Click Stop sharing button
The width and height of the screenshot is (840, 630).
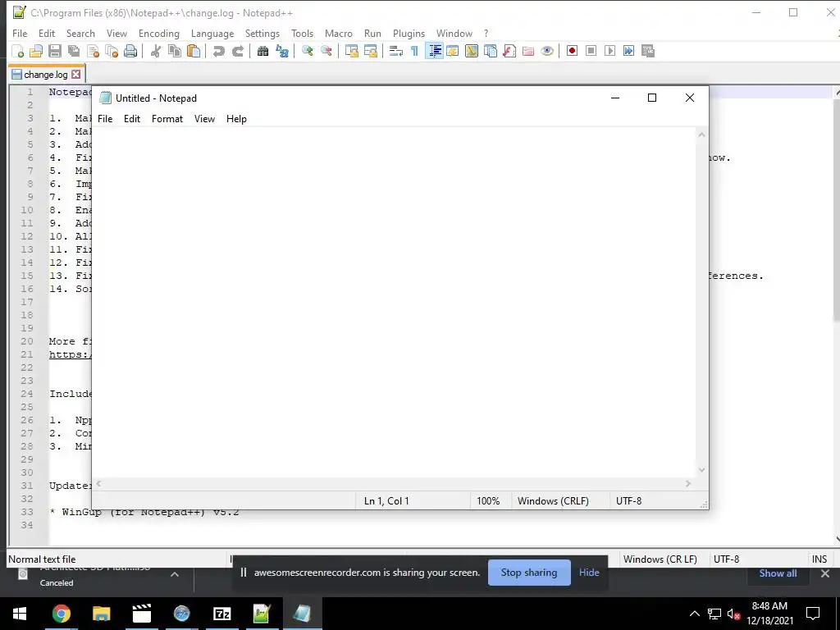pos(529,573)
